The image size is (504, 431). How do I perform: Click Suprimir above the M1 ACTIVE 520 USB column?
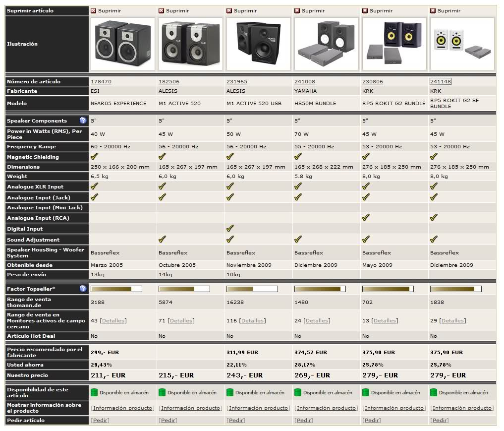(241, 10)
